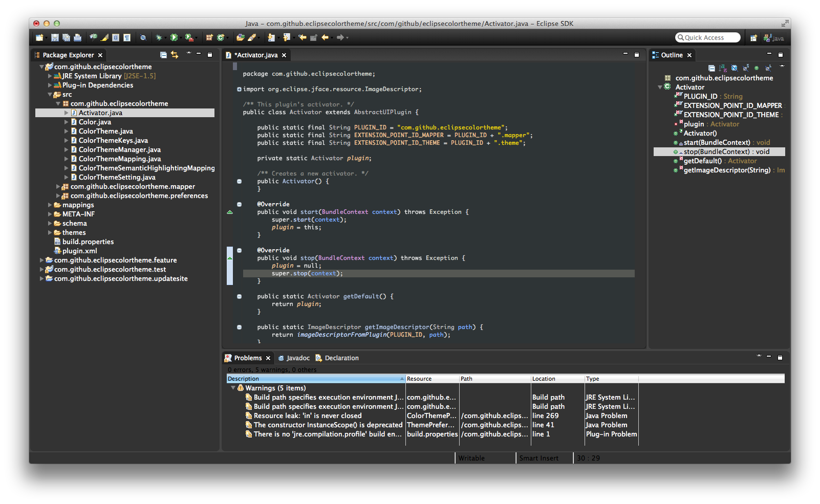Toggle Hide Local Types in Outline

pyautogui.click(x=768, y=68)
